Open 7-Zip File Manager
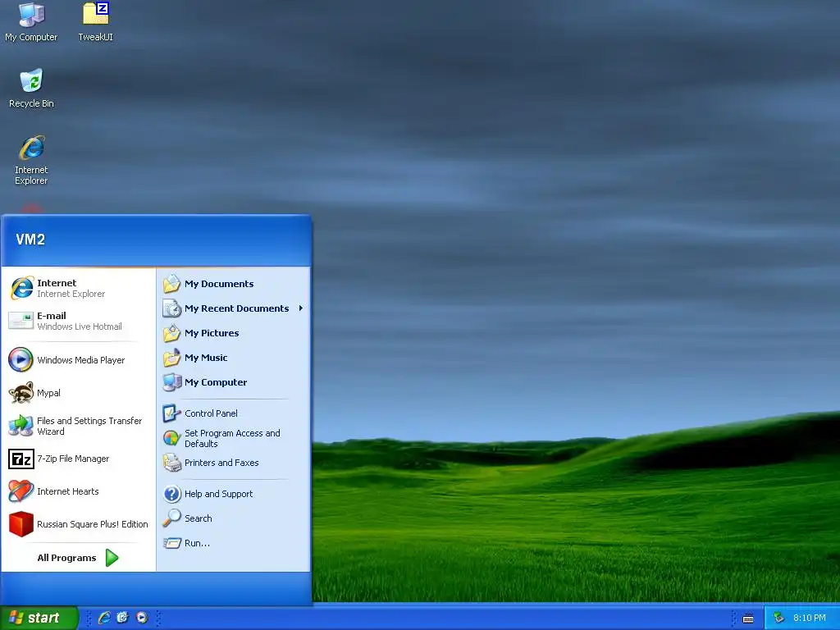The height and width of the screenshot is (630, 840). point(78,459)
